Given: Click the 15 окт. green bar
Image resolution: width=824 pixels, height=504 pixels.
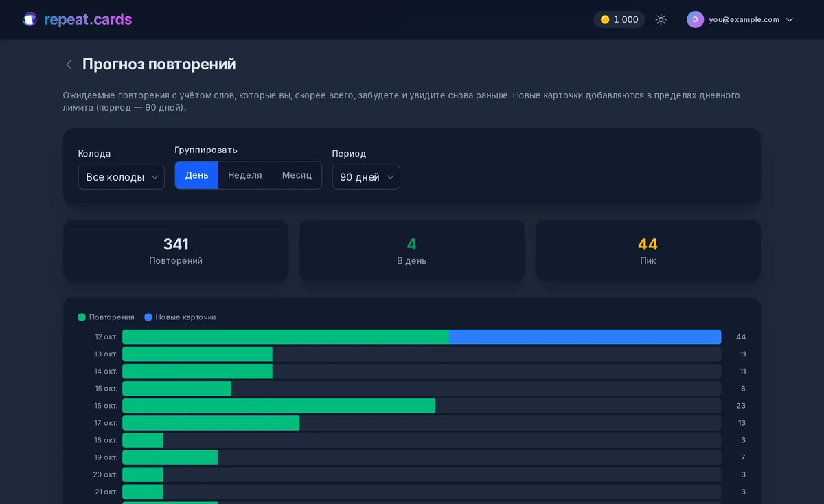Looking at the screenshot, I should 176,389.
